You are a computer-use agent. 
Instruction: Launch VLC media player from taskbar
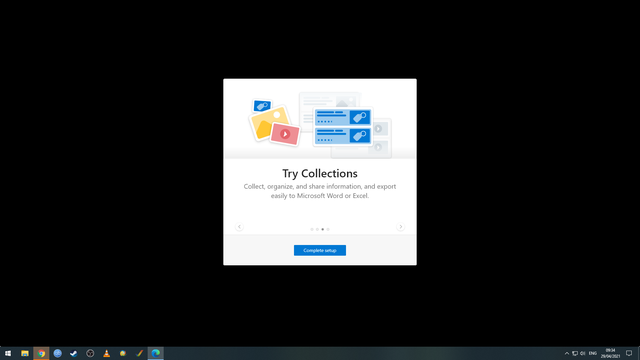(107, 353)
